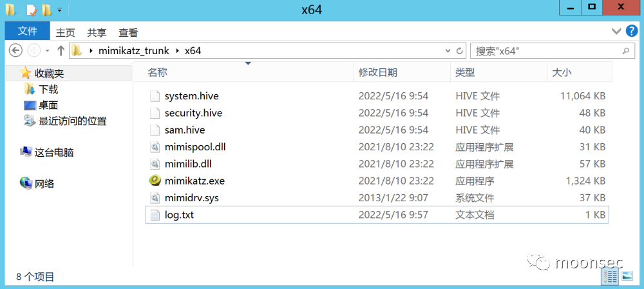Click the search magnifier icon
The width and height of the screenshot is (644, 289).
click(626, 51)
